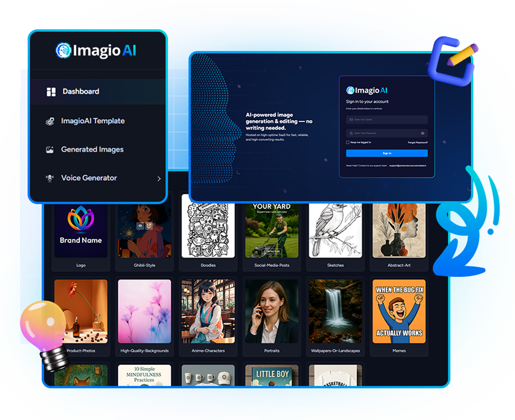The width and height of the screenshot is (515, 420).
Task: Open the Logo template thumbnail
Action: click(81, 231)
